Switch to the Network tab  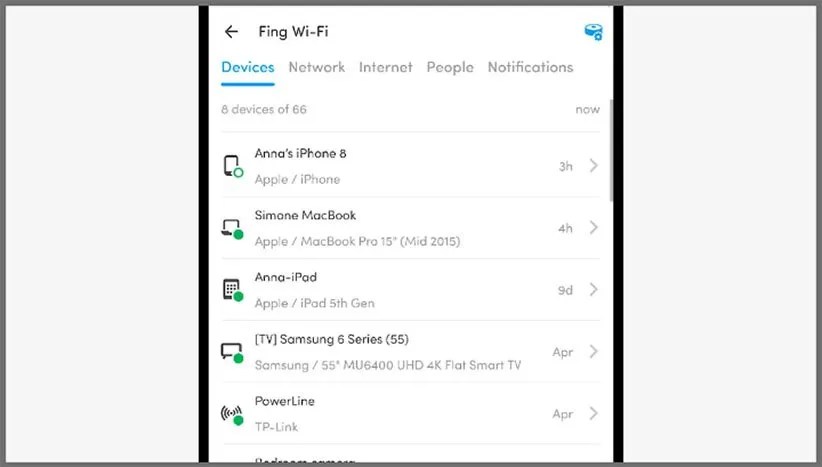point(316,67)
